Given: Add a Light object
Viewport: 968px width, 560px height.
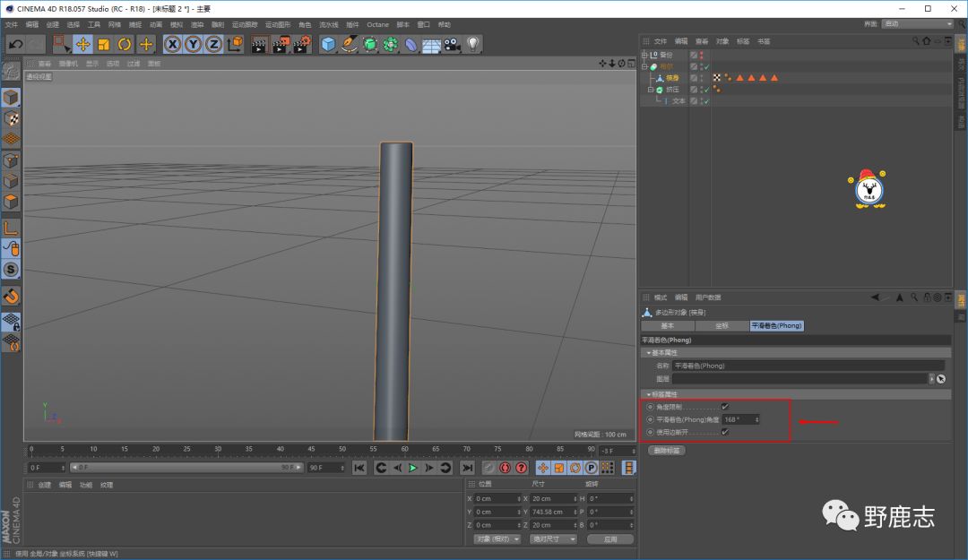Looking at the screenshot, I should tap(473, 44).
